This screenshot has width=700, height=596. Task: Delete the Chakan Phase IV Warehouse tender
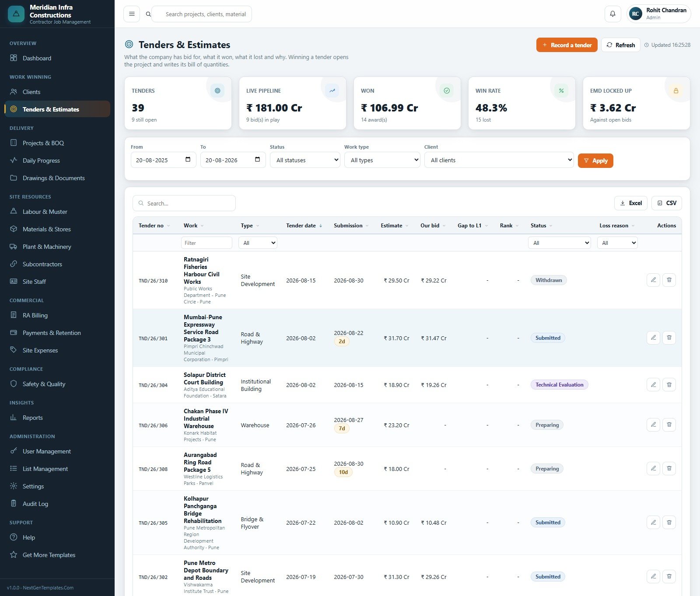[669, 425]
